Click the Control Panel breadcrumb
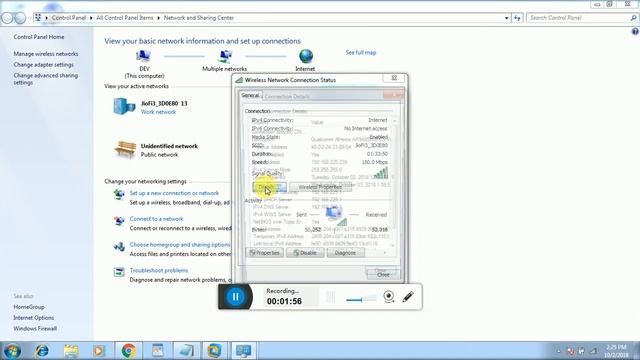640x360 pixels. point(69,18)
